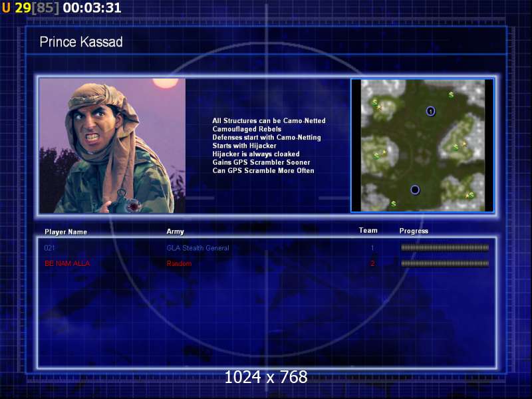Select player name 021 in the list
This screenshot has width=532, height=399.
point(49,248)
